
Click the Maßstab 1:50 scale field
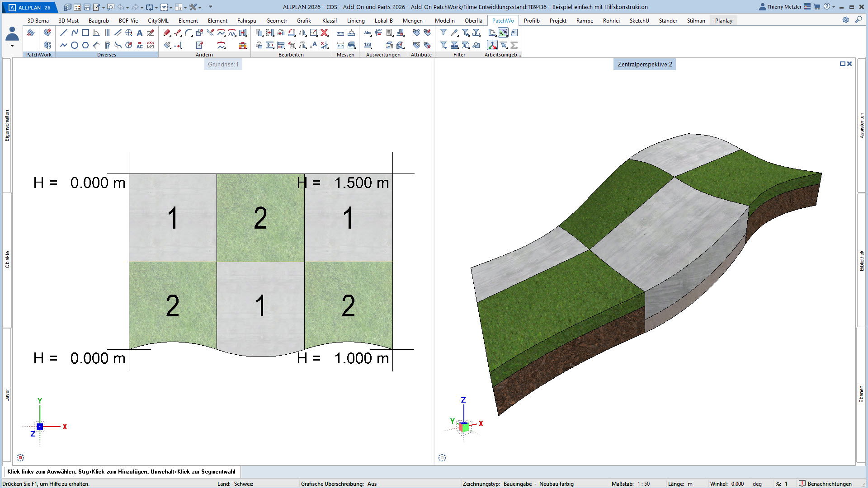pos(643,483)
